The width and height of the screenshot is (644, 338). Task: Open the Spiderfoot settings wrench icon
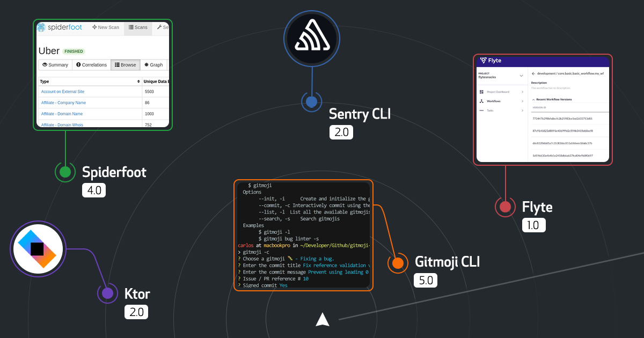coord(159,27)
